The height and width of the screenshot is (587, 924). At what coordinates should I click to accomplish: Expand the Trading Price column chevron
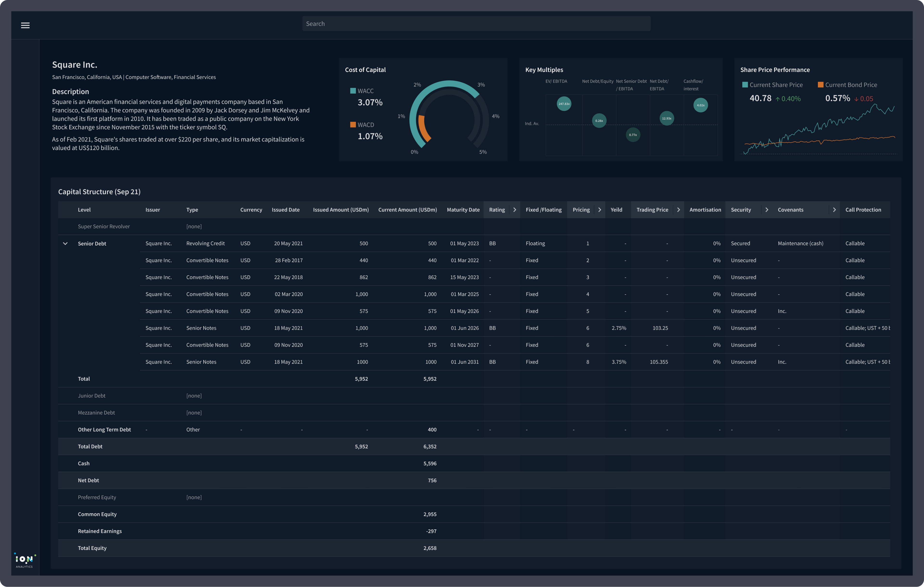pyautogui.click(x=678, y=210)
